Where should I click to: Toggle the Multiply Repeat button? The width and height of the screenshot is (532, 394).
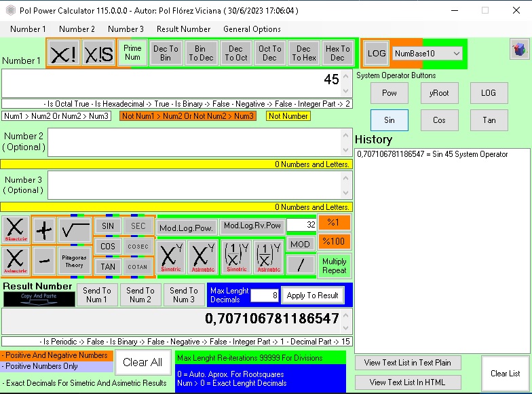coord(334,266)
